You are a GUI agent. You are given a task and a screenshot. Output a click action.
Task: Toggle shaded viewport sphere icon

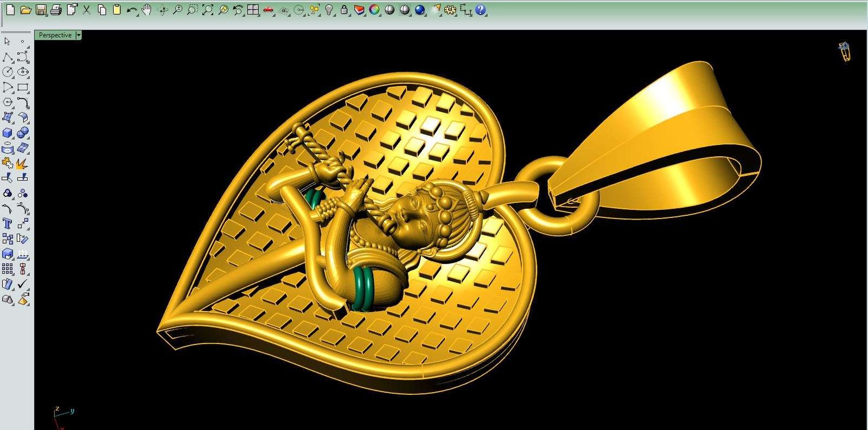coord(390,10)
